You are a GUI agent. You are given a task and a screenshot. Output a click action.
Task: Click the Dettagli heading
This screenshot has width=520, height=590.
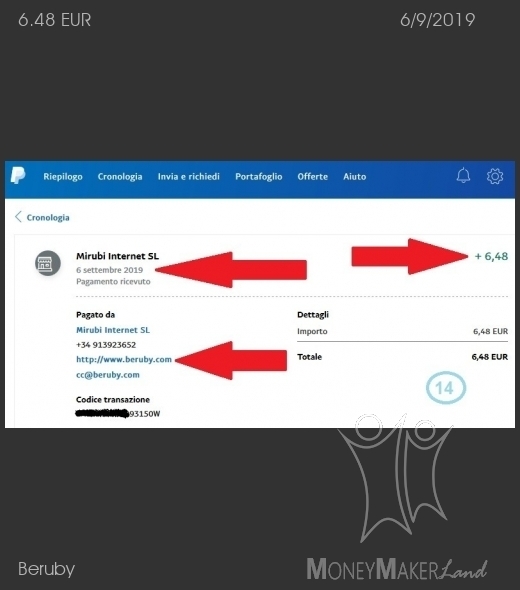pyautogui.click(x=313, y=315)
